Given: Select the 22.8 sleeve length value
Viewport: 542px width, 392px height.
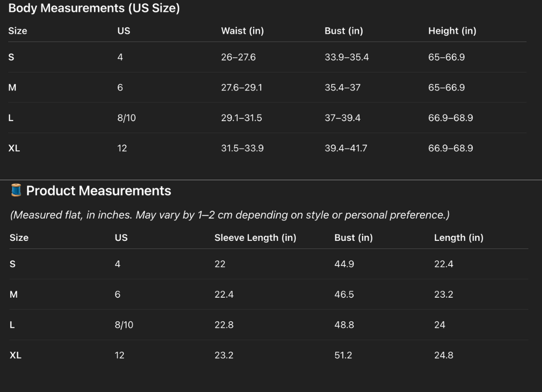Looking at the screenshot, I should [x=224, y=325].
